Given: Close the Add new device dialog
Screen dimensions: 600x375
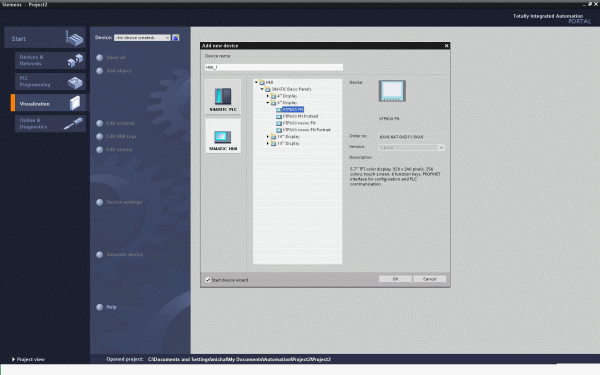Looking at the screenshot, I should click(446, 46).
